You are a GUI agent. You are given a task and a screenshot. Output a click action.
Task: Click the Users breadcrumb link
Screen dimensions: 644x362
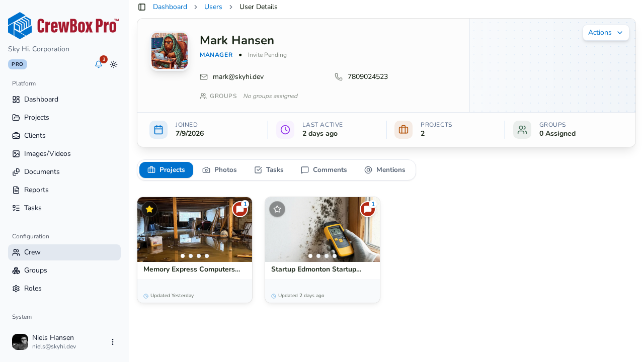[x=213, y=7]
